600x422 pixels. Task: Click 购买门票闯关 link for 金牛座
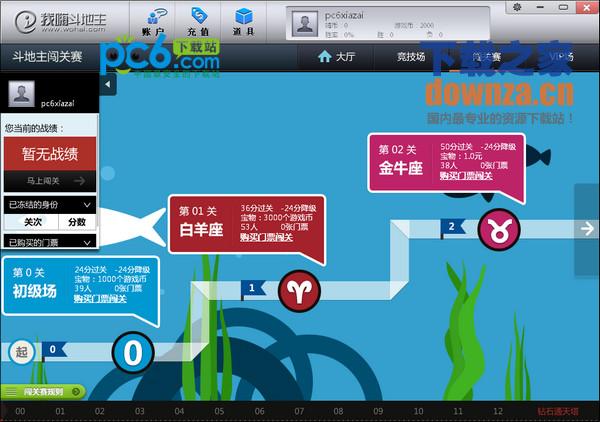465,175
